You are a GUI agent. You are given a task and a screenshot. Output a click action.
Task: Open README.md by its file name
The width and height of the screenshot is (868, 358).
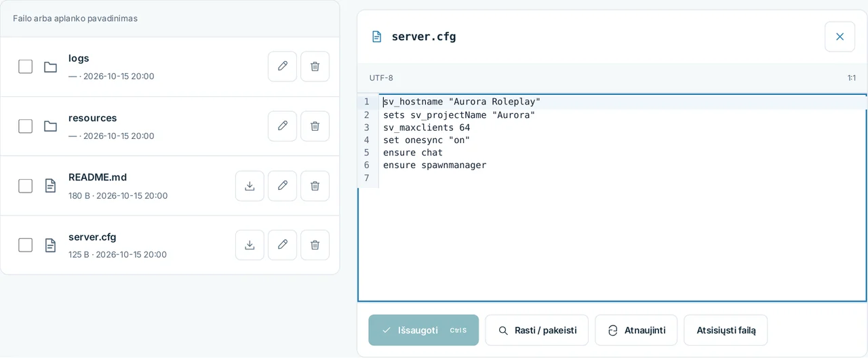point(98,178)
